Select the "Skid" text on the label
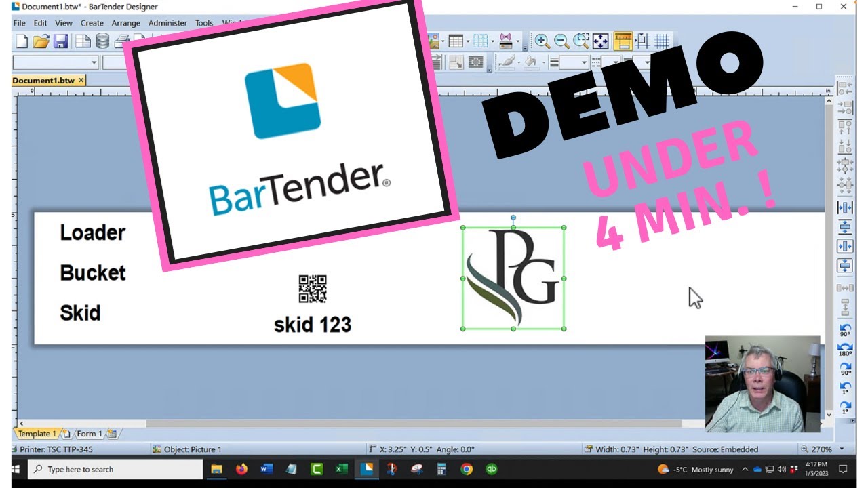868x488 pixels. (x=80, y=312)
